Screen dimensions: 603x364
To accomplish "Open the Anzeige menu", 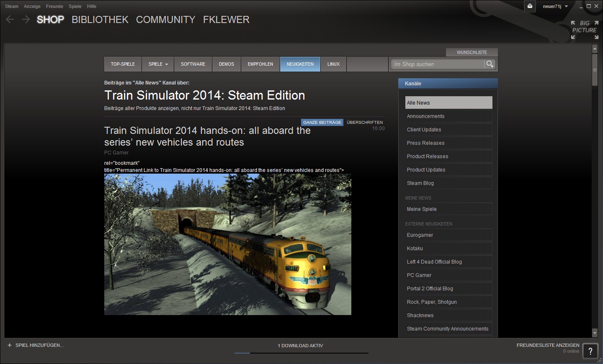I will click(32, 6).
